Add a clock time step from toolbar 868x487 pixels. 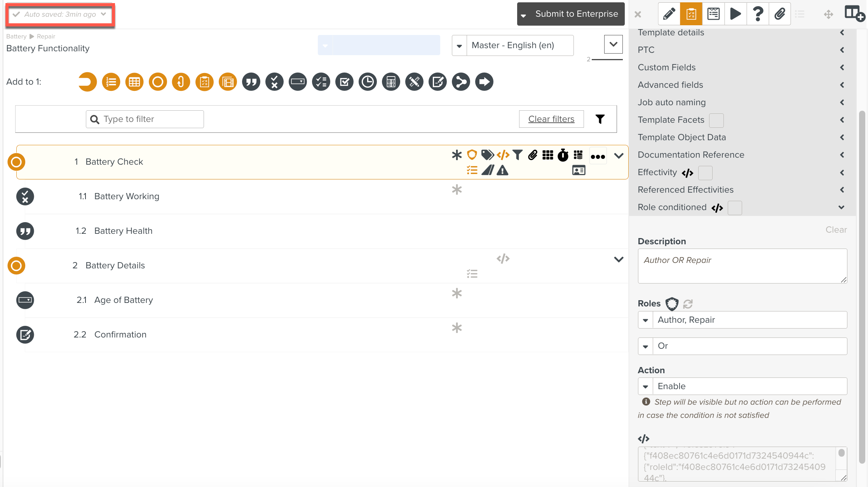(368, 82)
